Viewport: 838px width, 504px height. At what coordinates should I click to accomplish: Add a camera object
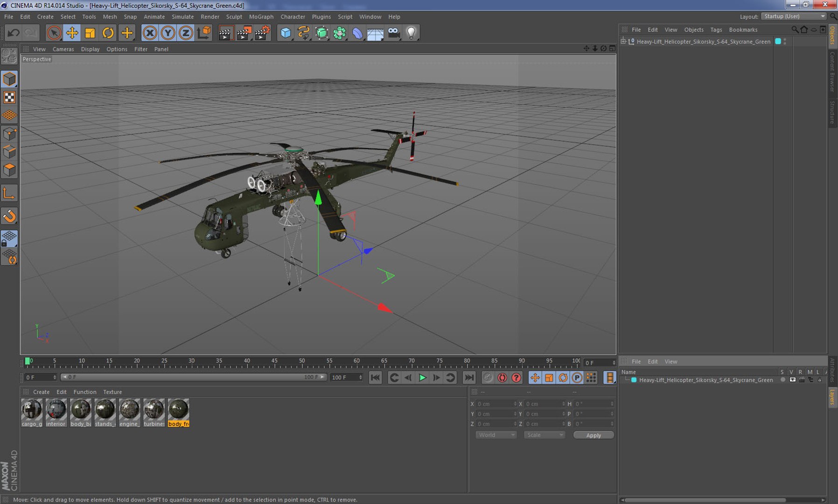[x=394, y=33]
